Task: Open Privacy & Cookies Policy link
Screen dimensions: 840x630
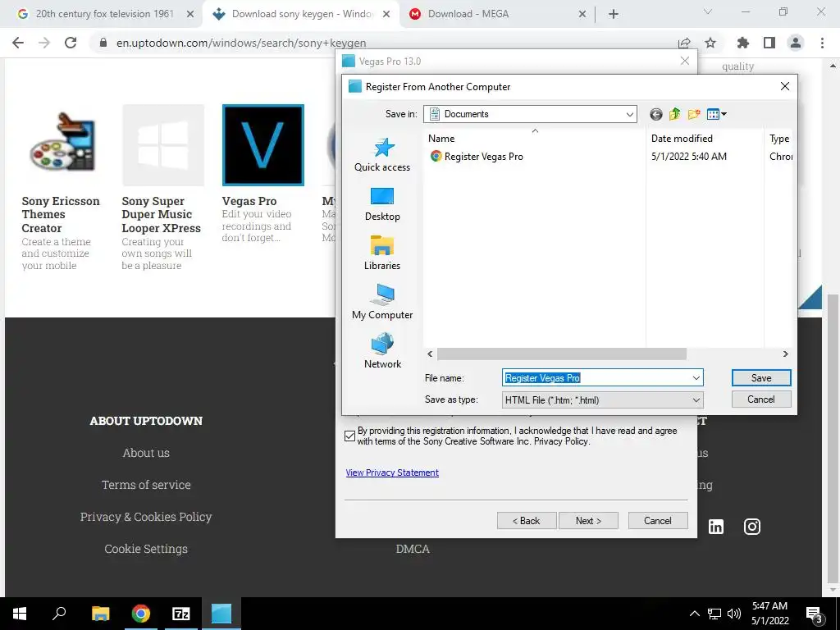Action: coord(146,517)
